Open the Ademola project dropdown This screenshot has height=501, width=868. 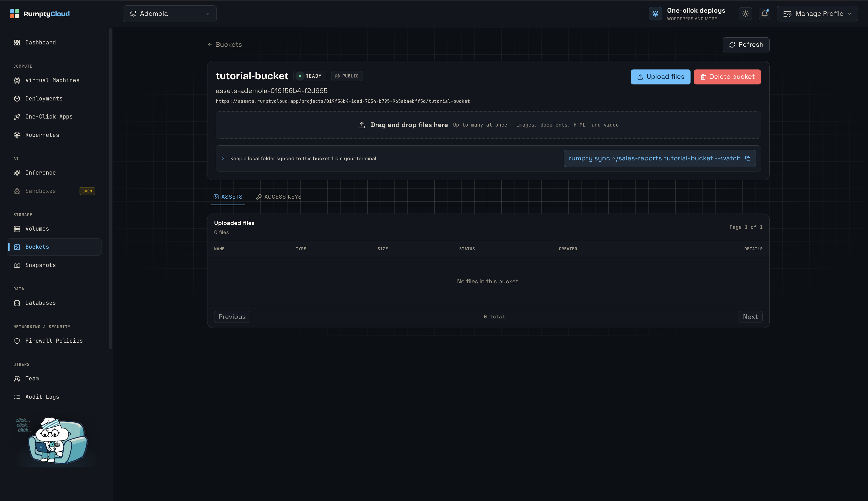pyautogui.click(x=170, y=14)
